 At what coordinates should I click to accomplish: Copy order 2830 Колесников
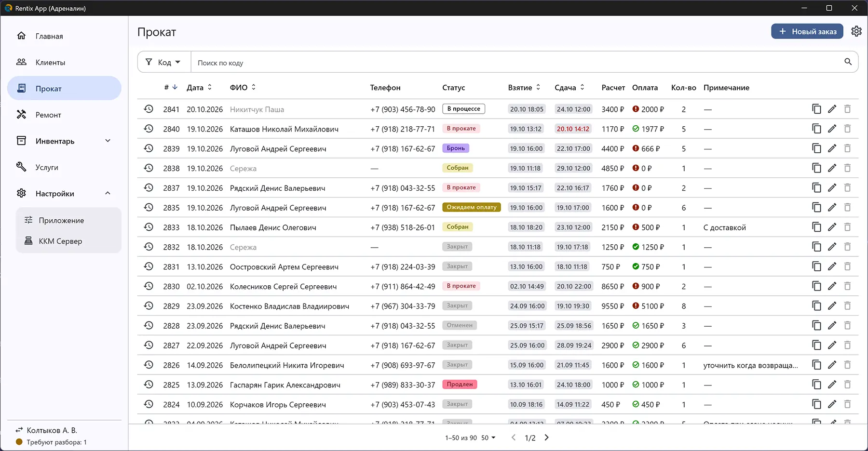pos(816,286)
